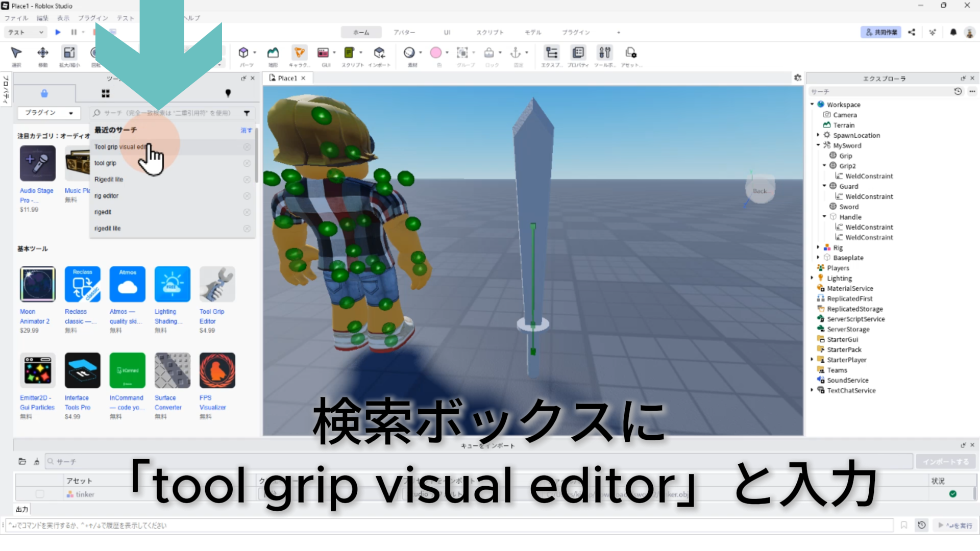
Task: Click the Scale (拡大/縮小) tool icon
Action: 69,53
